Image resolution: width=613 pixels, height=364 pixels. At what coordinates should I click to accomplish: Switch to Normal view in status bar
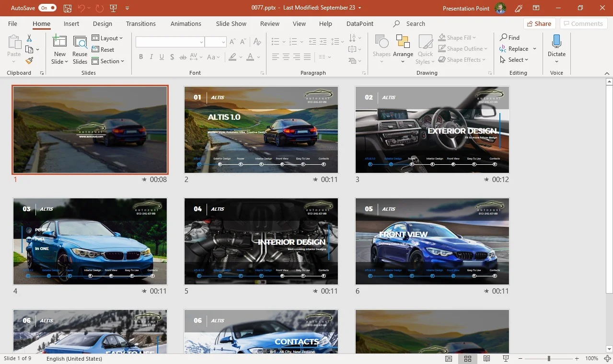[x=449, y=358]
